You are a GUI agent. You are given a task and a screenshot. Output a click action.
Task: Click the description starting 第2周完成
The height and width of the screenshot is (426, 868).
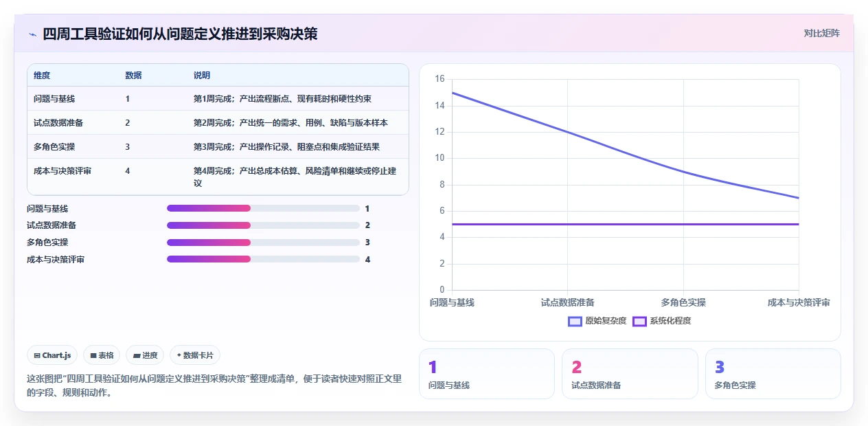click(290, 123)
